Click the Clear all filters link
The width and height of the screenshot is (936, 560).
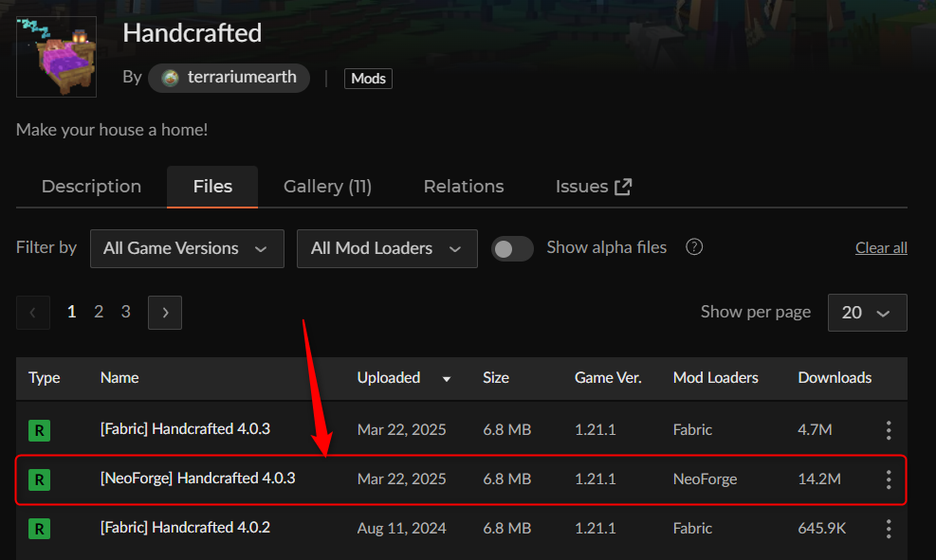(x=881, y=247)
